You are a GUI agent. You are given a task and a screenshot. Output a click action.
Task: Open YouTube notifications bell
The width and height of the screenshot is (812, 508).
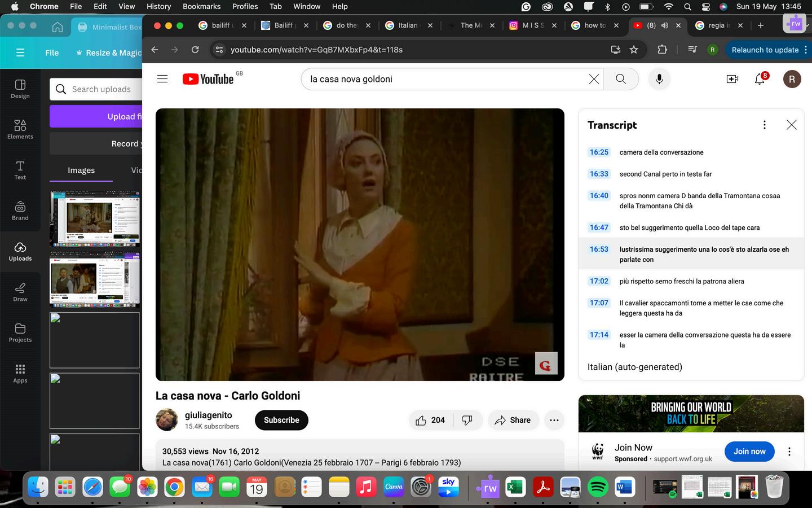coord(760,79)
